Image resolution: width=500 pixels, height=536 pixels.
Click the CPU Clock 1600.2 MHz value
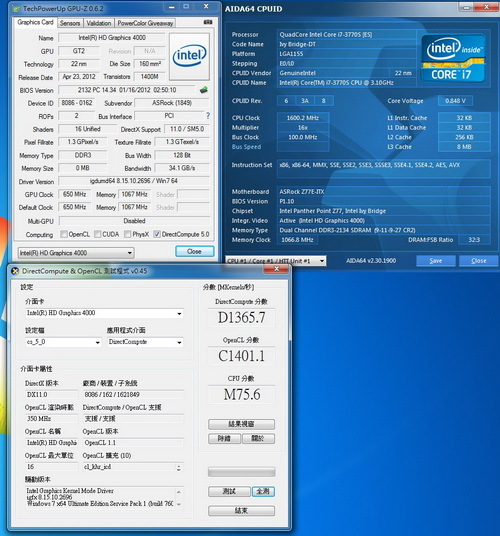[x=303, y=118]
